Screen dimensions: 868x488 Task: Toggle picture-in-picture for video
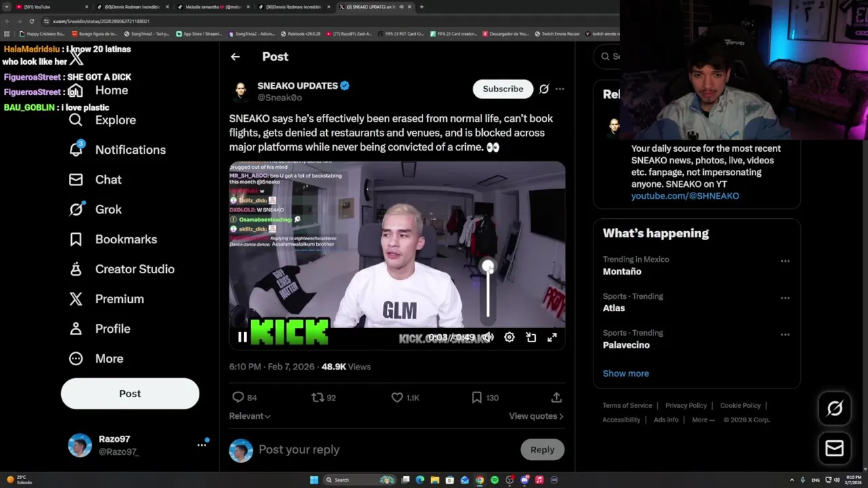[x=531, y=337]
